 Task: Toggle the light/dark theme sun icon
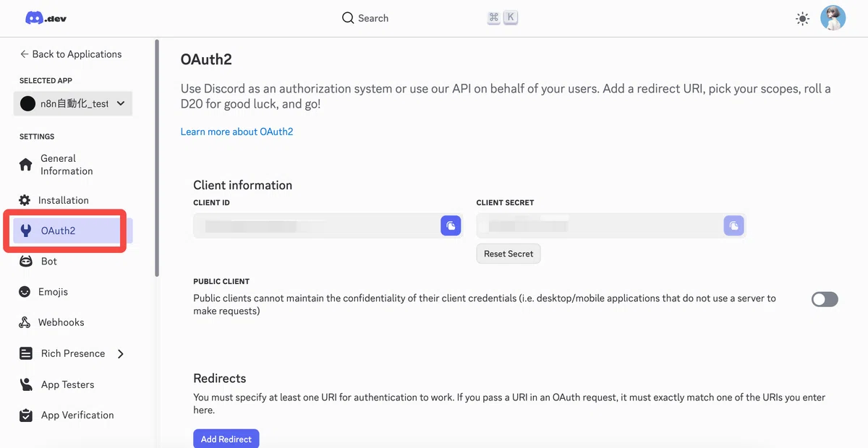click(802, 19)
